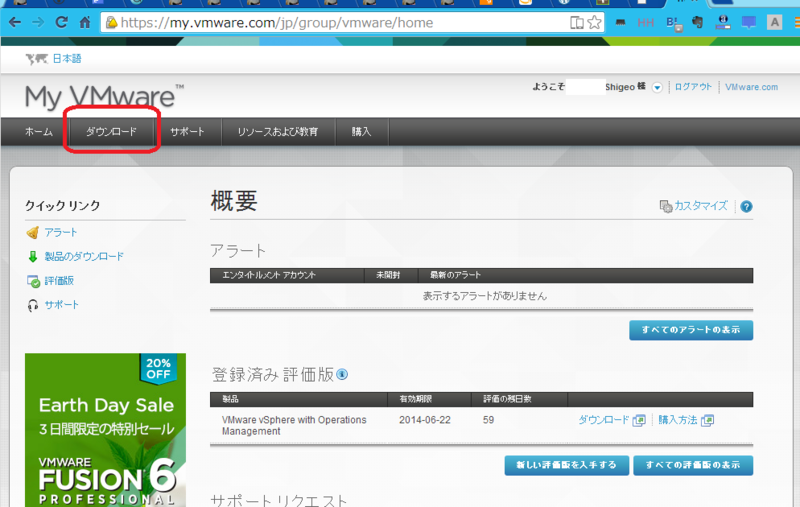800x507 pixels.
Task: Click the evaluation checkmark icon
Action: pyautogui.click(x=33, y=281)
